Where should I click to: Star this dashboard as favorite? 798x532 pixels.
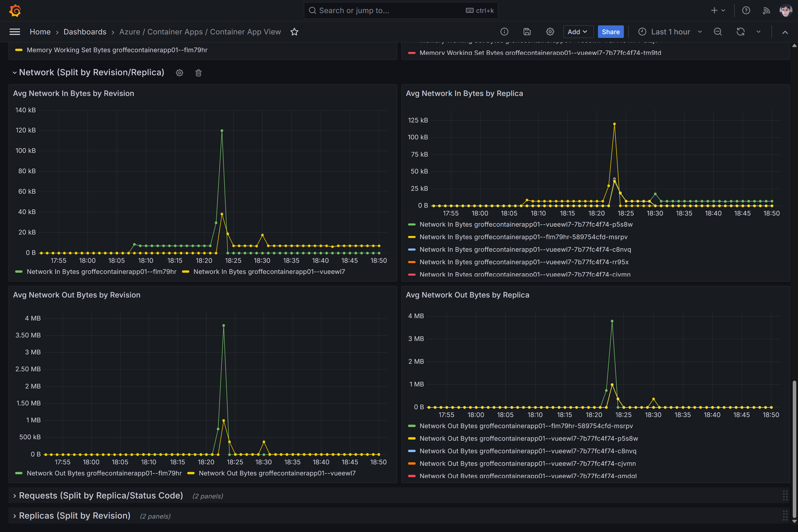pos(294,32)
